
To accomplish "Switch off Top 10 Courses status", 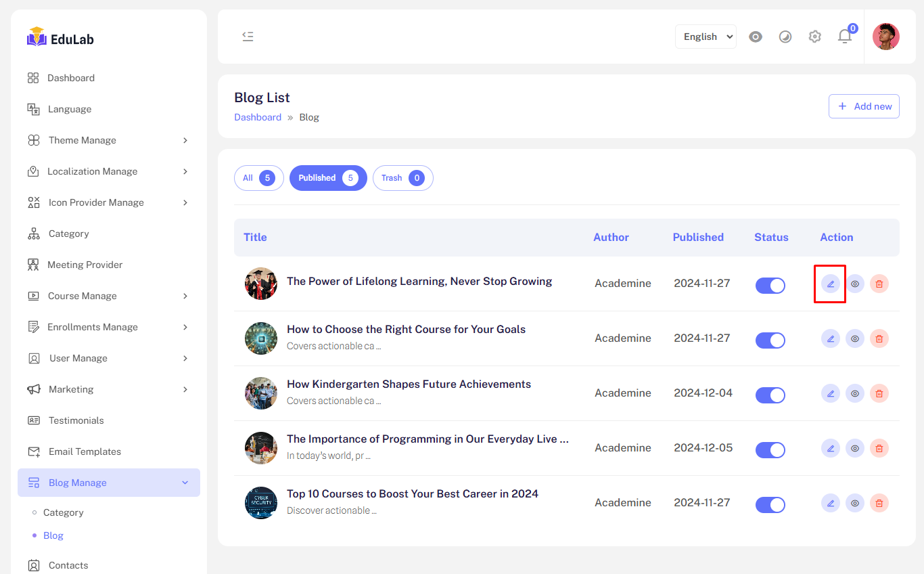I will [770, 505].
